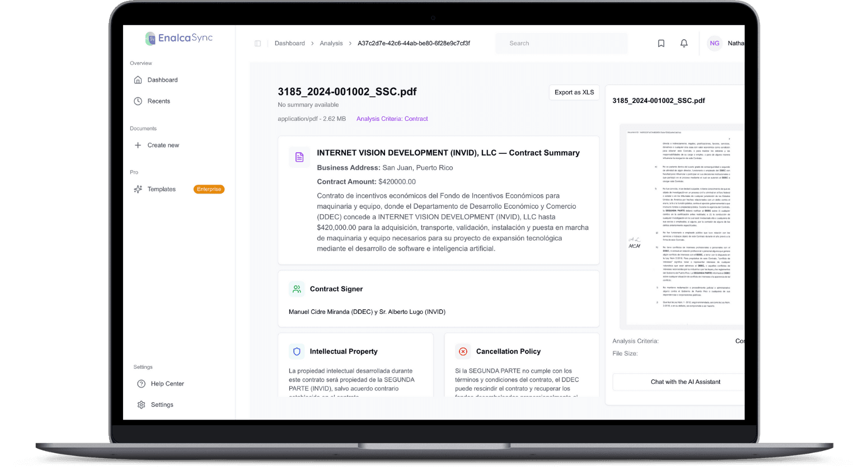Screen dimensions: 868x470
Task: Click the Contract Signer people icon
Action: (x=297, y=289)
